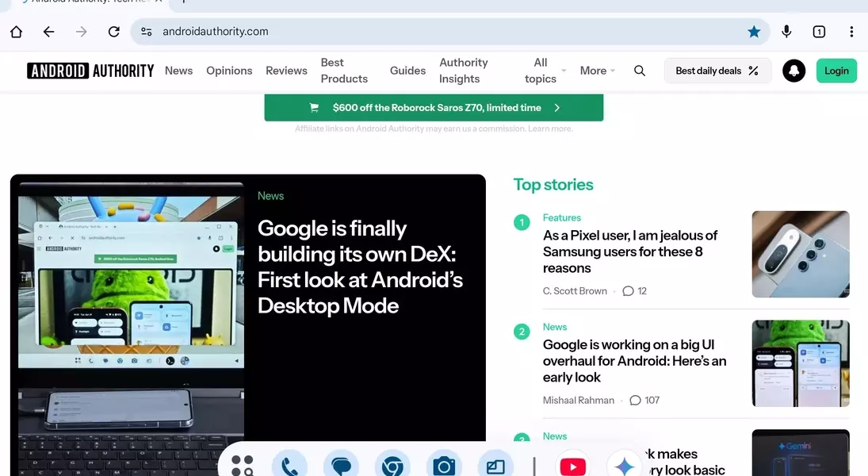Viewport: 868px width, 476px height.
Task: Click the Learn more affiliate link
Action: click(550, 129)
